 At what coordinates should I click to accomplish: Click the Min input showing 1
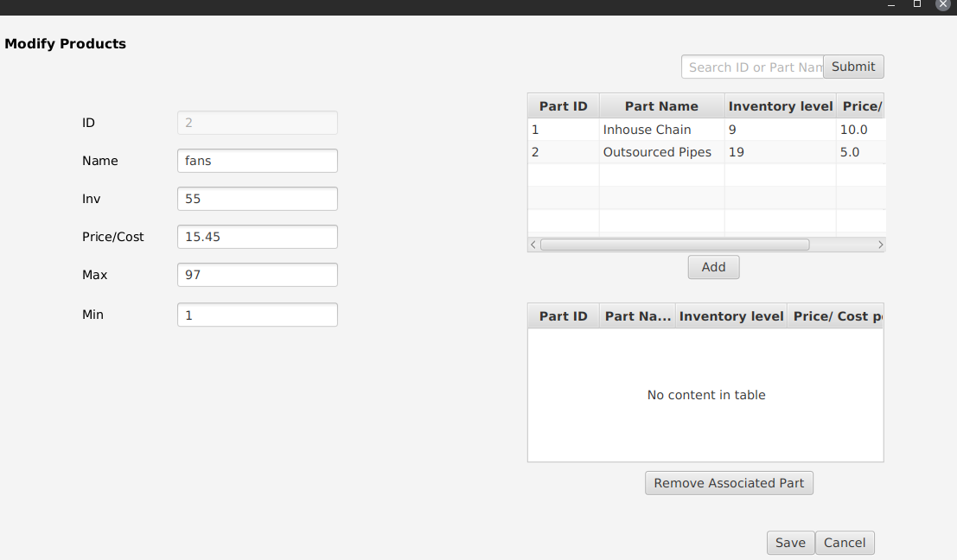coord(257,314)
